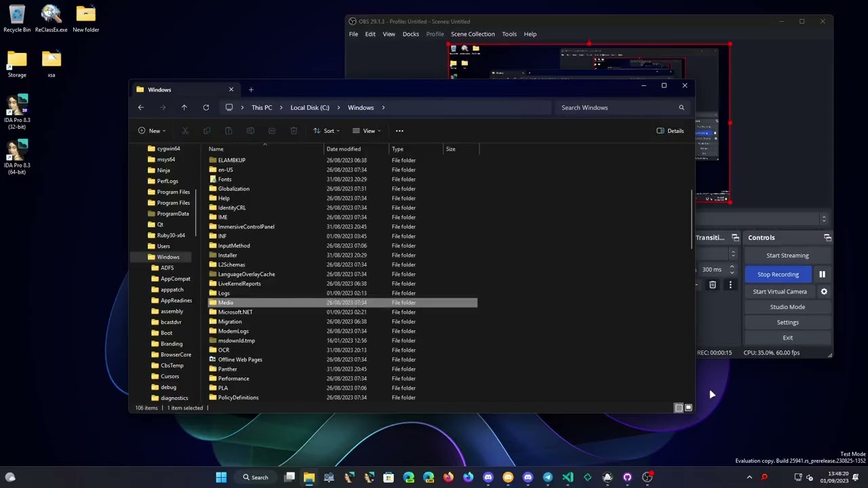Open Visual Studio Code from taskbar
868x488 pixels.
click(568, 477)
